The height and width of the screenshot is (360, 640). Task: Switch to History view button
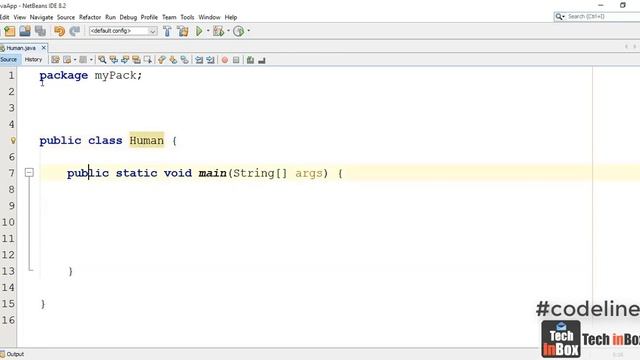click(33, 60)
